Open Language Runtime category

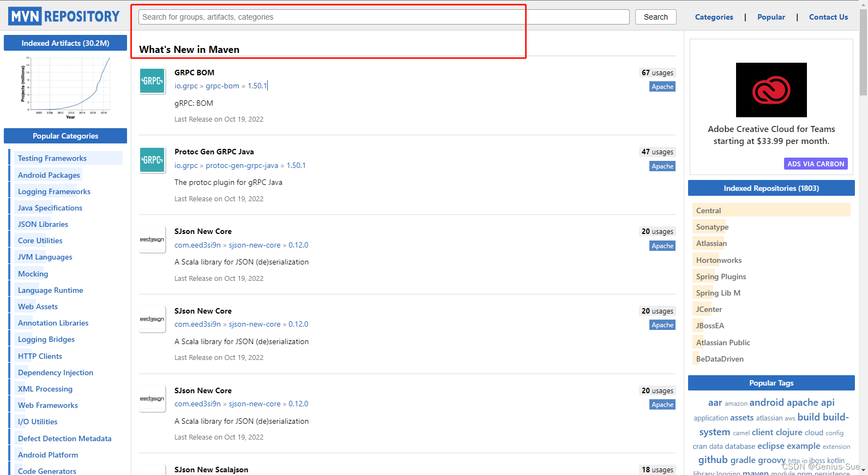click(51, 290)
